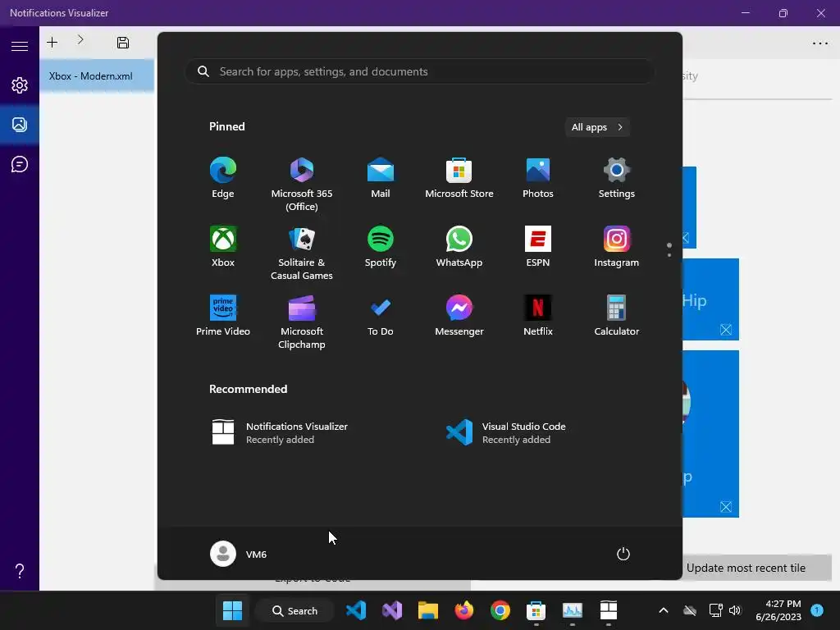Launch Firefox from taskbar
Image resolution: width=840 pixels, height=630 pixels.
pos(464,610)
